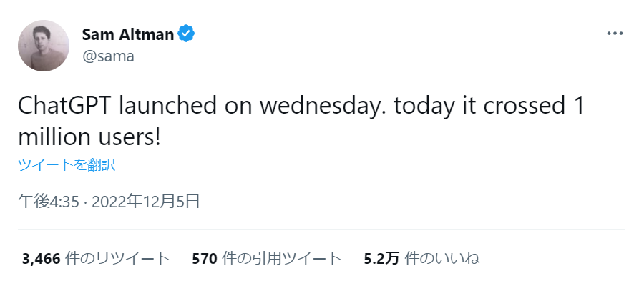Click the word launched in the tweet
This screenshot has width=644, height=286.
(167, 107)
